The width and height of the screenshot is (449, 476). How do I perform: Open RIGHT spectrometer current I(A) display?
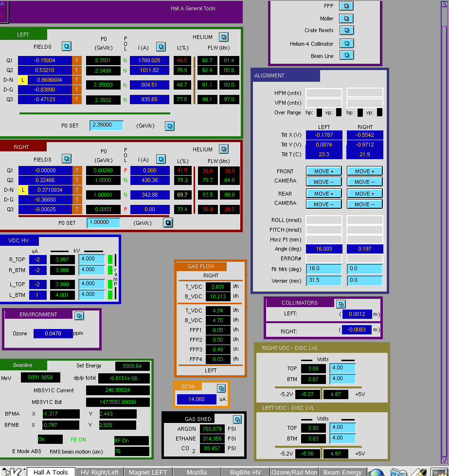coord(161,159)
